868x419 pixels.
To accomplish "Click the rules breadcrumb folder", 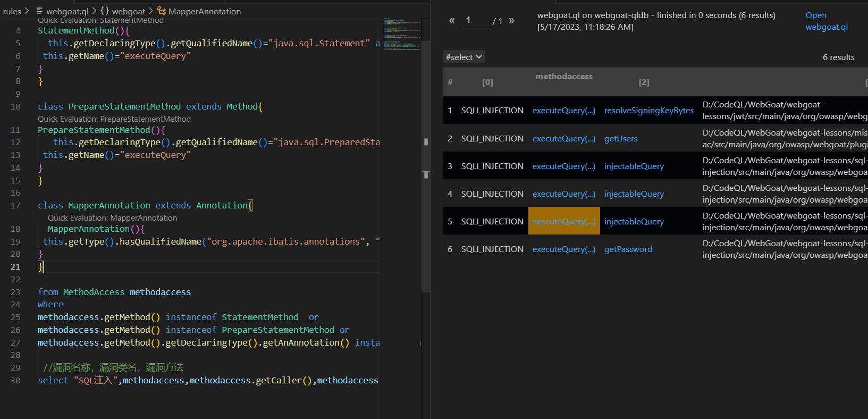I will (12, 11).
